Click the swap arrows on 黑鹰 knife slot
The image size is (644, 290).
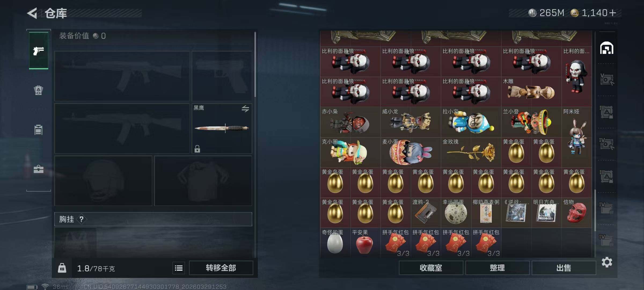click(245, 109)
